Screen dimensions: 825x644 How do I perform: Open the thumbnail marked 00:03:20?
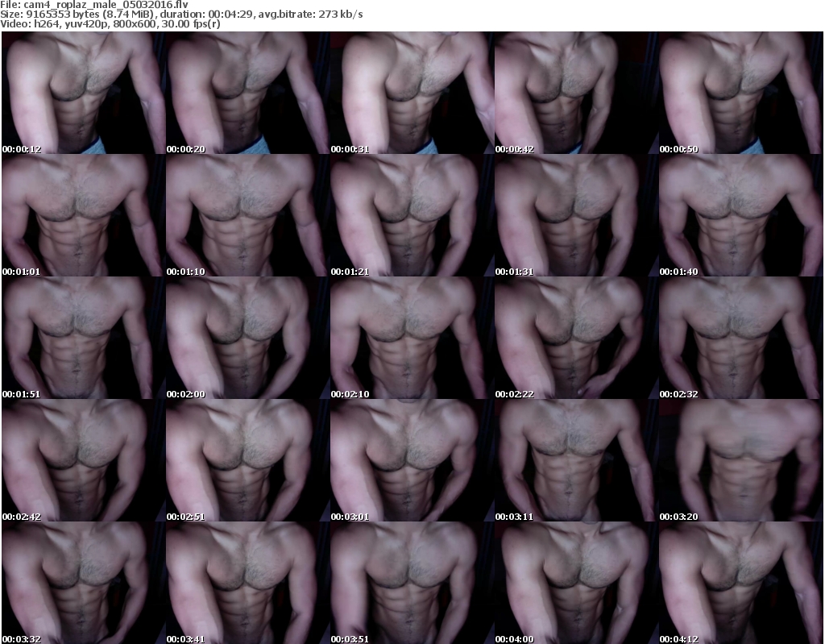741,460
